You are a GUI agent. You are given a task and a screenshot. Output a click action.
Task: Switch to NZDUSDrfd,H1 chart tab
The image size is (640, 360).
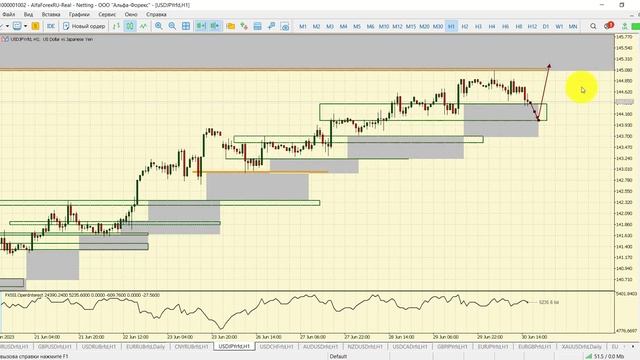coord(365,347)
